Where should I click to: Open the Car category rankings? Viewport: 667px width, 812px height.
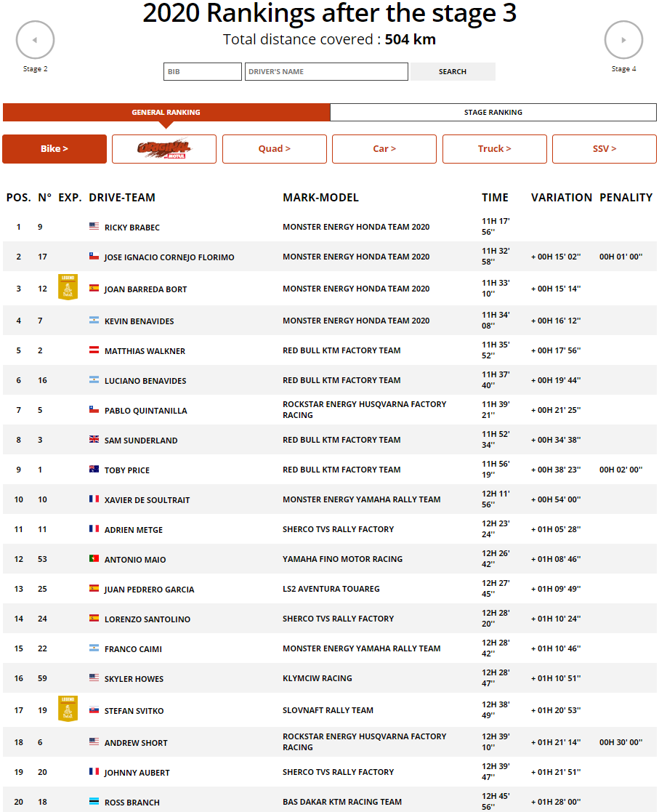click(x=384, y=149)
